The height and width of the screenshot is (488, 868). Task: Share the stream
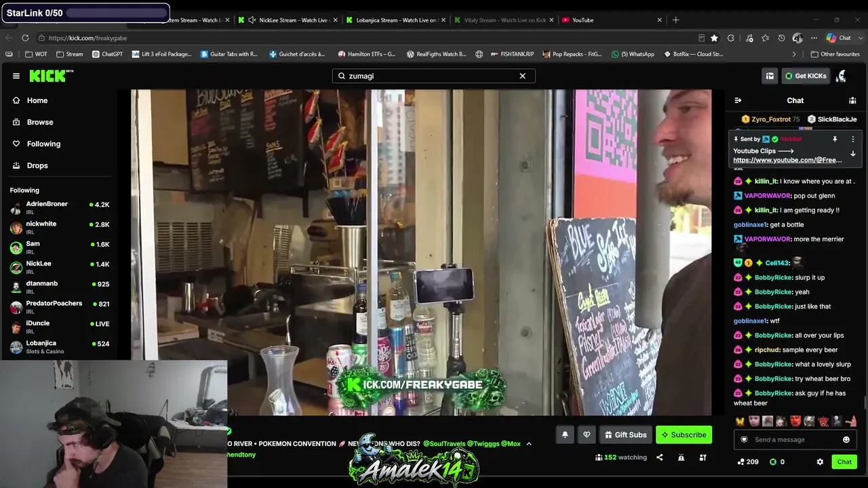pyautogui.click(x=659, y=457)
